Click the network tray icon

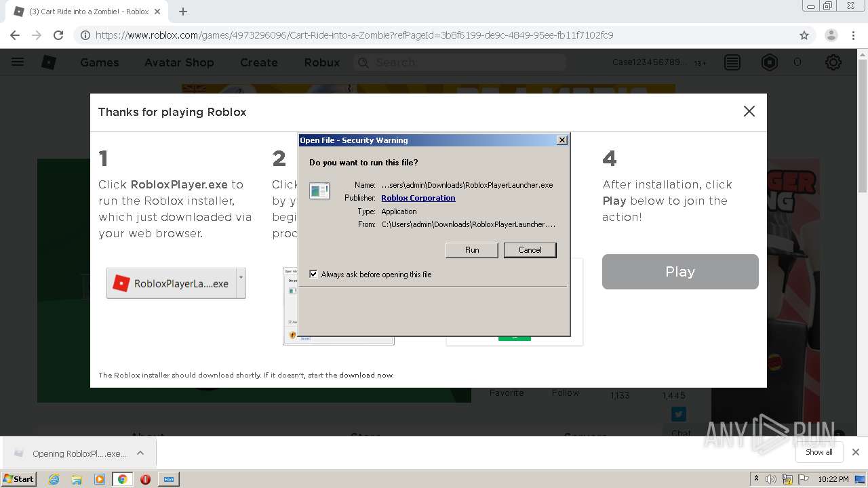[x=787, y=479]
